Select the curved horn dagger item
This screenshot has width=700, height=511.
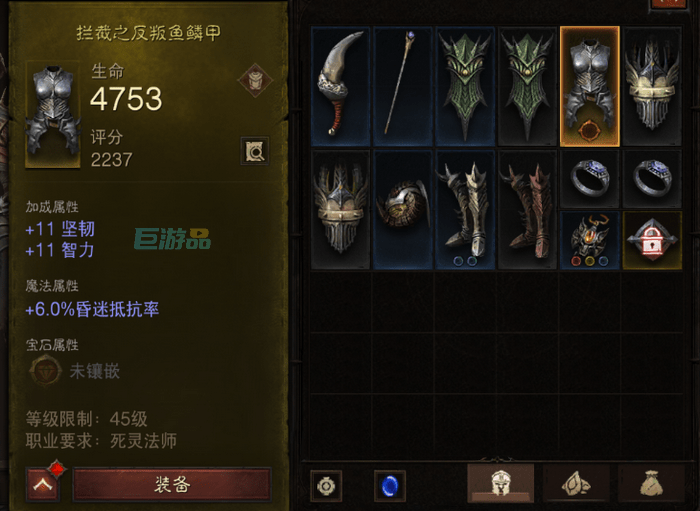click(341, 86)
